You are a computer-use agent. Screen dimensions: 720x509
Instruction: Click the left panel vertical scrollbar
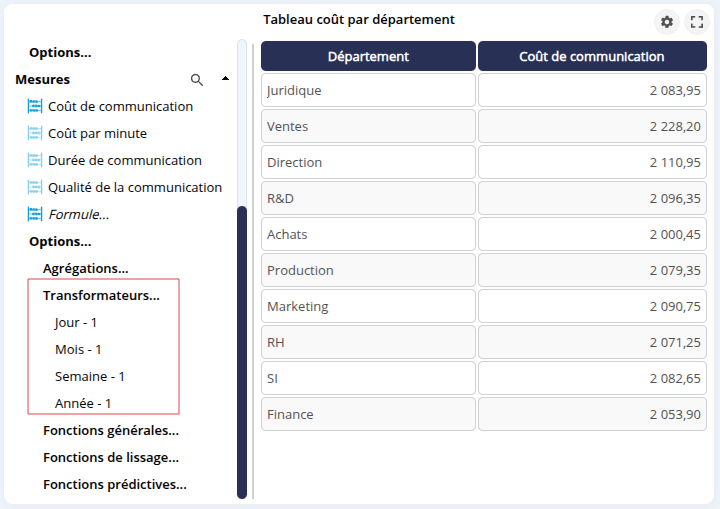click(242, 350)
